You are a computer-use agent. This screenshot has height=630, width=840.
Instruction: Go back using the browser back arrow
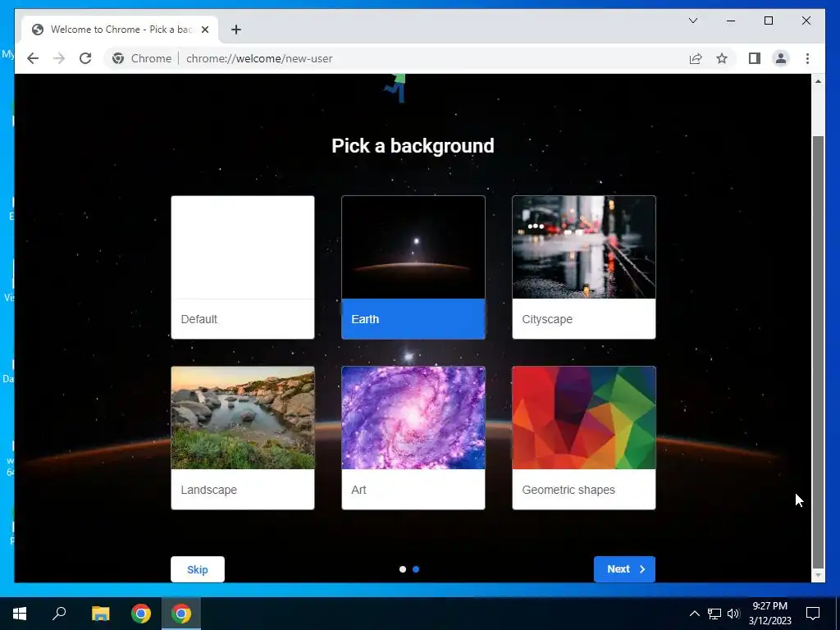(33, 58)
